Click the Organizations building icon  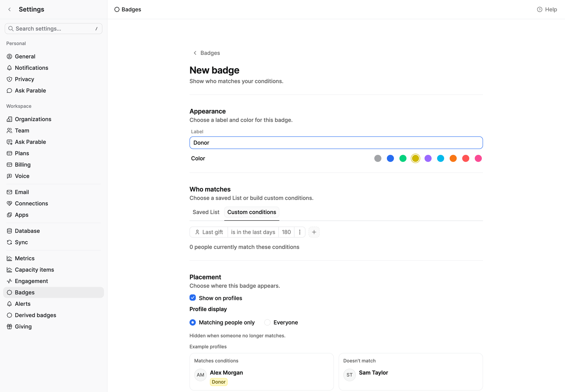pyautogui.click(x=9, y=119)
